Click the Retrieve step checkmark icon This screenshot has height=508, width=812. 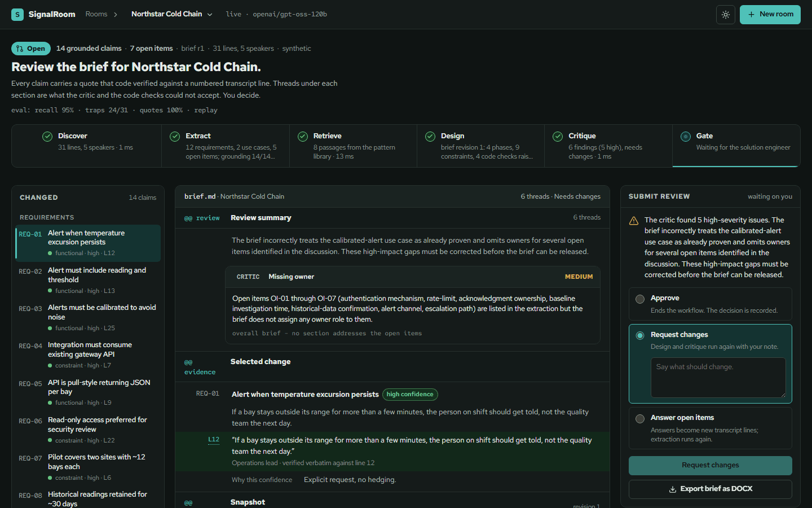coord(303,136)
